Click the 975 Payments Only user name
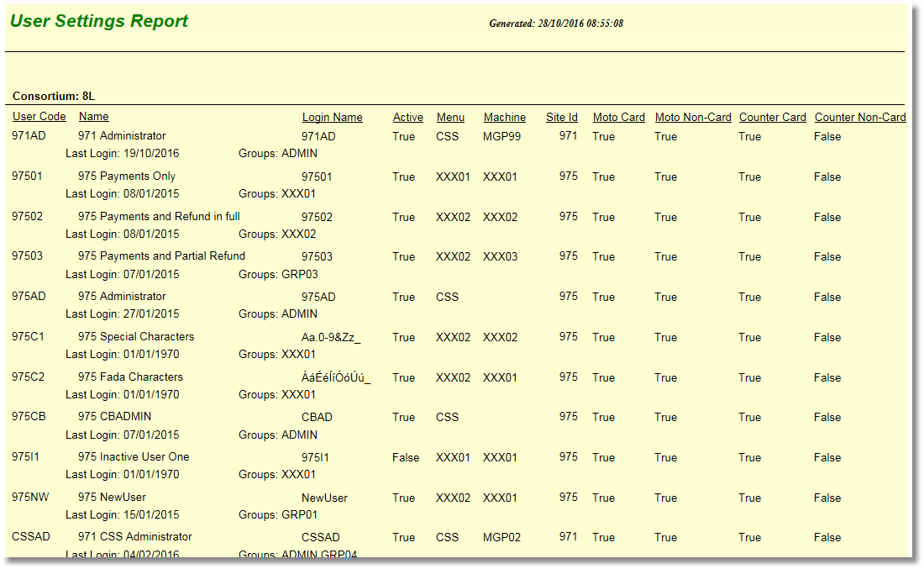Image resolution: width=924 pixels, height=569 pixels. click(126, 176)
